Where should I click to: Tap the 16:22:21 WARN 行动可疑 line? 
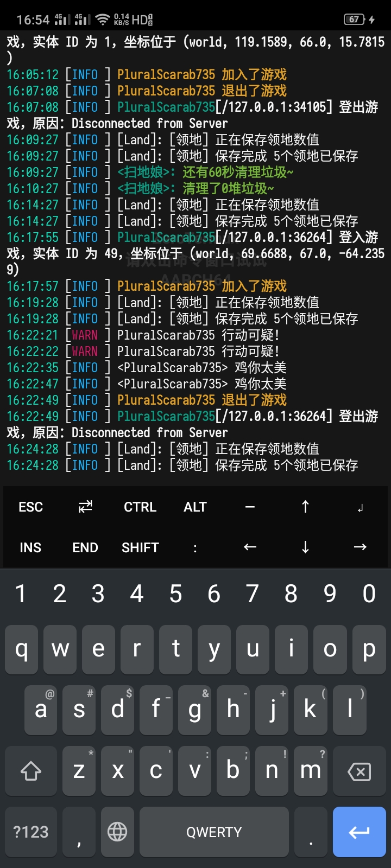(x=143, y=335)
